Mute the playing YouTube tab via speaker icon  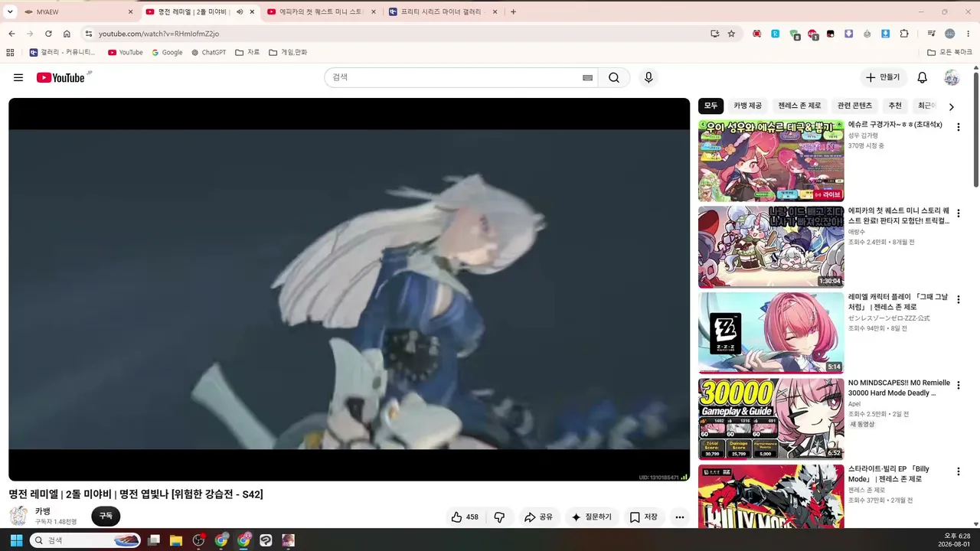click(x=240, y=11)
